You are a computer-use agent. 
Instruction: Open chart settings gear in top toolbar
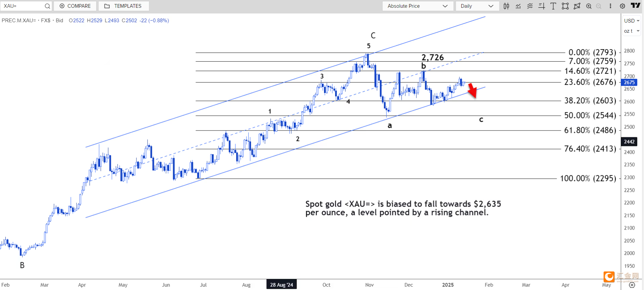click(x=622, y=6)
